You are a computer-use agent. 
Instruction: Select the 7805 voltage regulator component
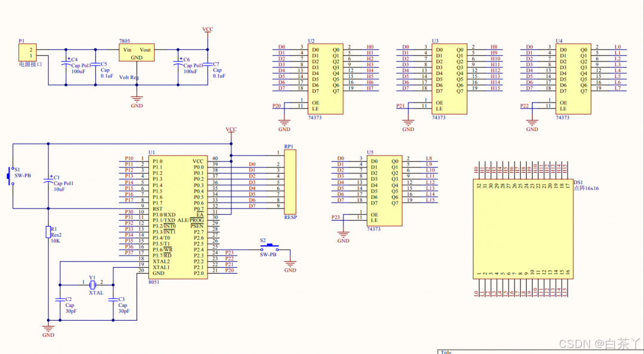[x=137, y=52]
